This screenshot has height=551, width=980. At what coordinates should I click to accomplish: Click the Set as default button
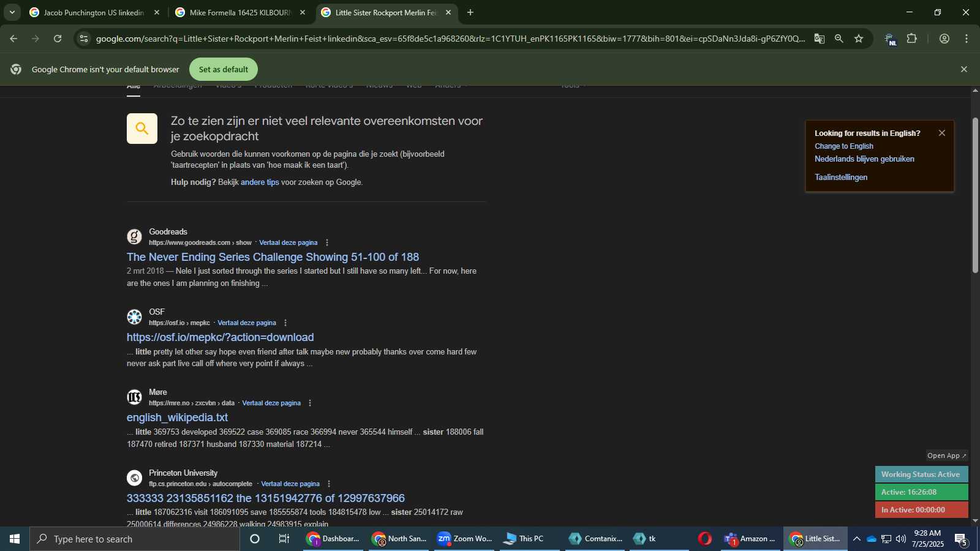(x=224, y=69)
